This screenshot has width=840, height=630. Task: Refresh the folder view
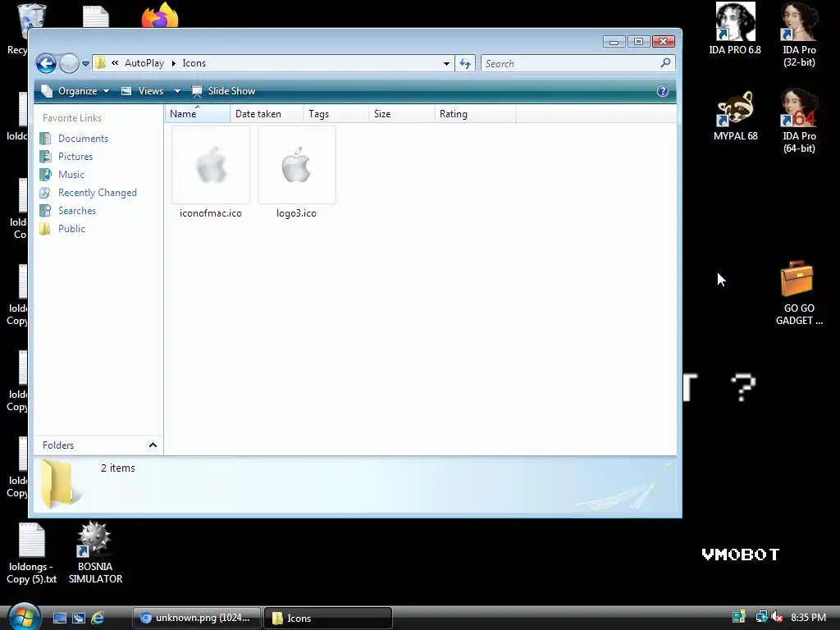(x=465, y=64)
